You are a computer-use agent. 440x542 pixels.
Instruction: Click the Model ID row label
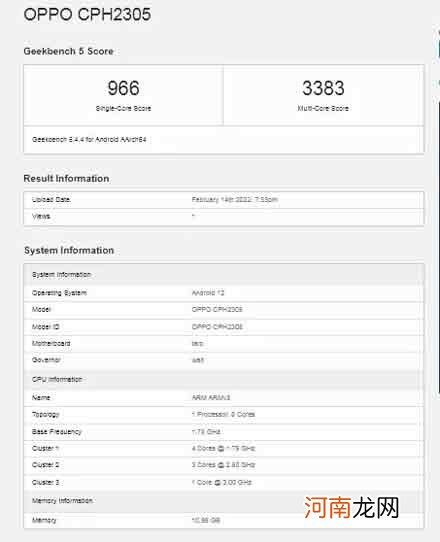pos(46,327)
